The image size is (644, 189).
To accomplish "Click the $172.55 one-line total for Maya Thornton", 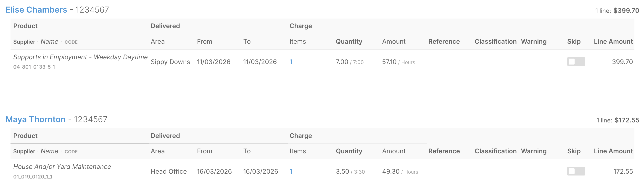I will 627,120.
